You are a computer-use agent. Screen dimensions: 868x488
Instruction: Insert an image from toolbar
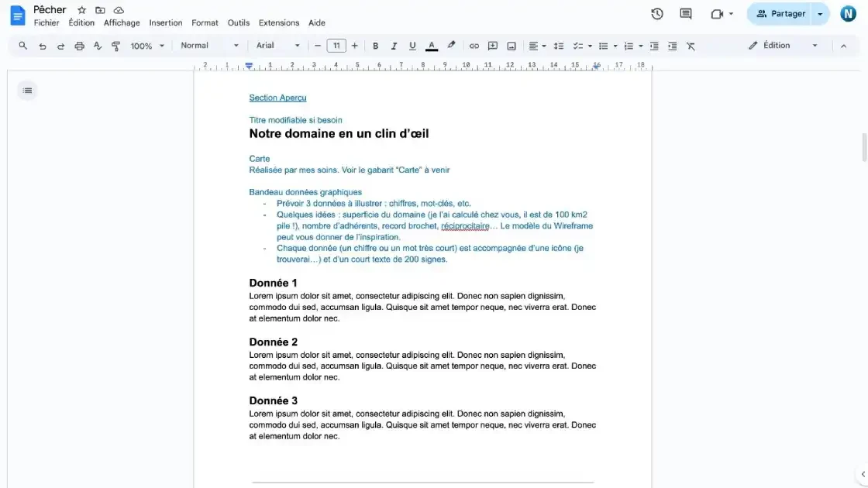click(x=511, y=46)
